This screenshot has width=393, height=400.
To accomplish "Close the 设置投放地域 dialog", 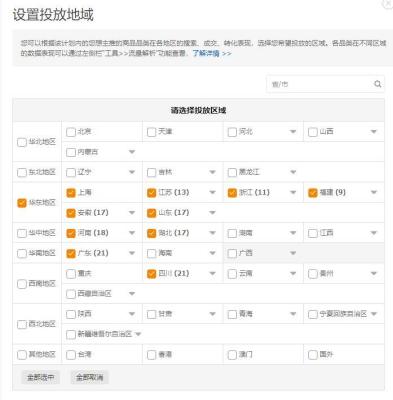I will [x=388, y=3].
